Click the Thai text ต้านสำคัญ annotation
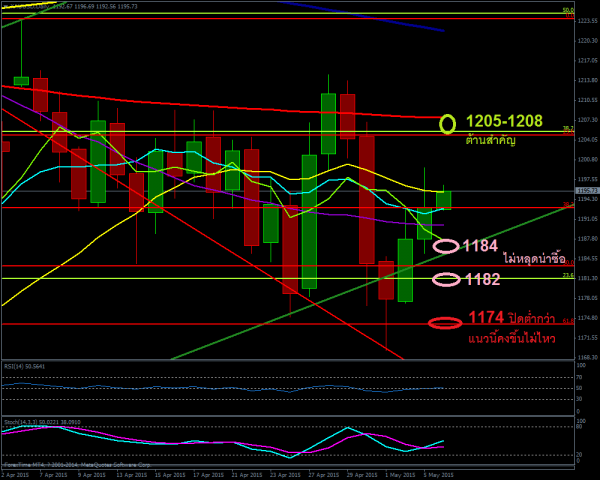The width and height of the screenshot is (600, 480). coord(491,141)
